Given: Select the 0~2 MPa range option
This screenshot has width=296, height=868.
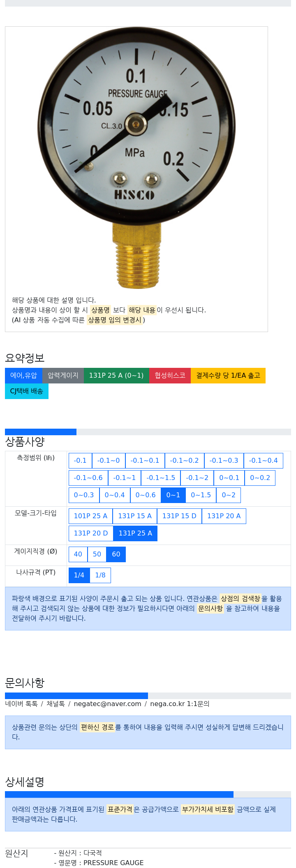Looking at the screenshot, I should click(229, 495).
